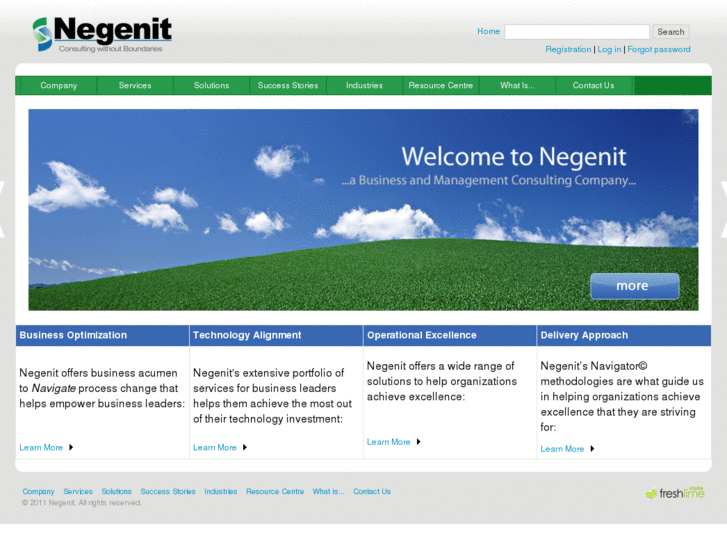Viewport: 727px width, 545px height.
Task: Open Resource Centre in the green navigation bar
Action: [440, 85]
